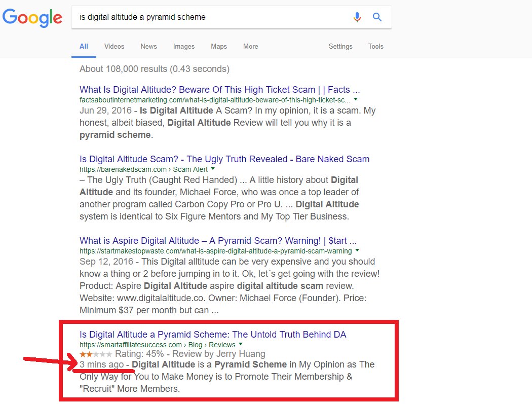Expand the More search categories menu
Image resolution: width=532 pixels, height=404 pixels.
[x=250, y=47]
